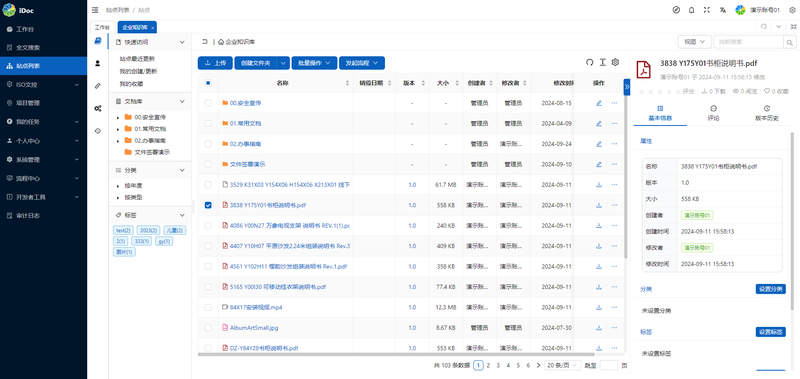The image size is (800, 379).
Task: Collapse the 分类 section chevron
Action: tap(182, 170)
